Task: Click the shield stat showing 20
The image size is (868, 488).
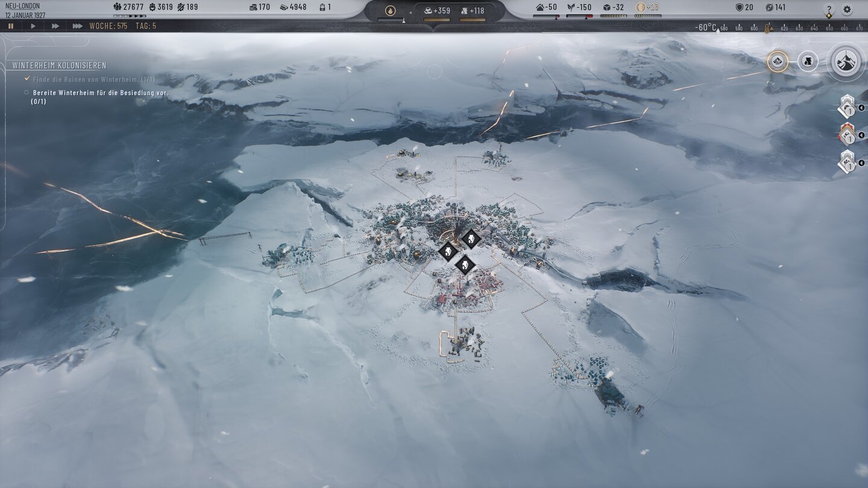Action: [740, 7]
